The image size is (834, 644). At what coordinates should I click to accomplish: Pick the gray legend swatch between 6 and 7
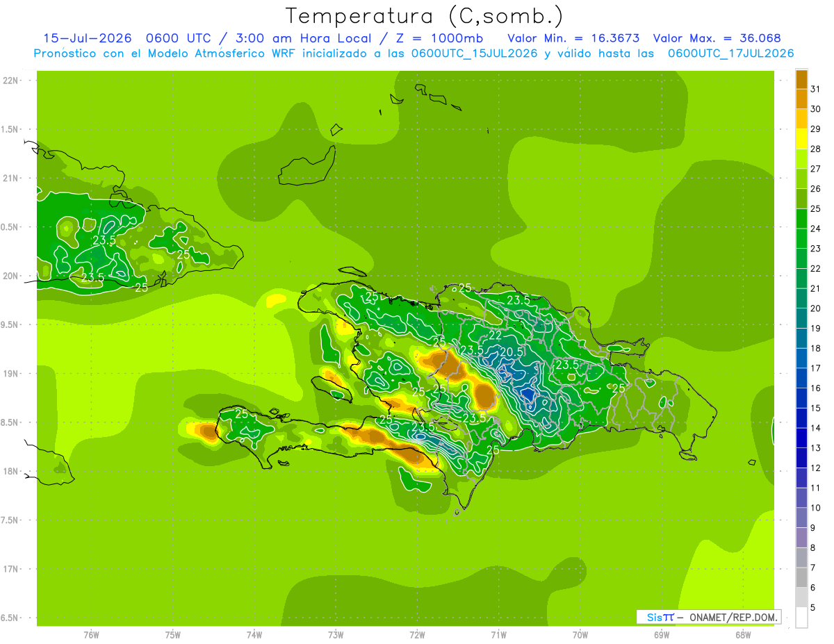tap(801, 577)
